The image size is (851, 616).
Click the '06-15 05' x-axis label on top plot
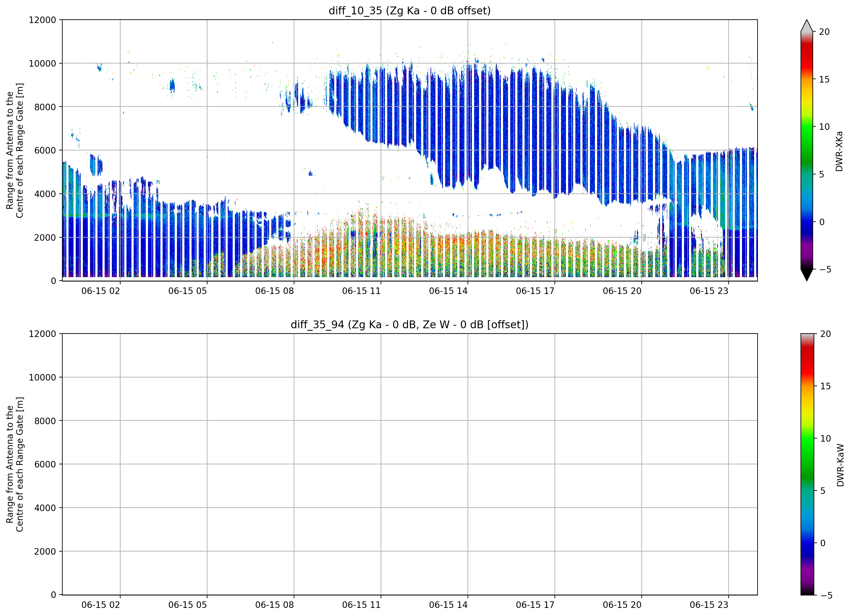click(188, 291)
